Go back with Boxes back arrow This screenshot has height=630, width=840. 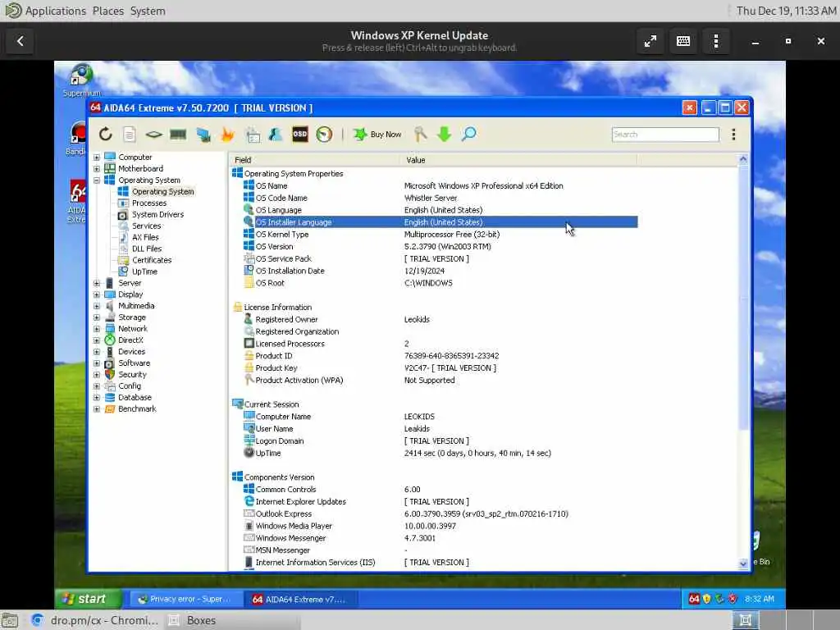pyautogui.click(x=21, y=41)
